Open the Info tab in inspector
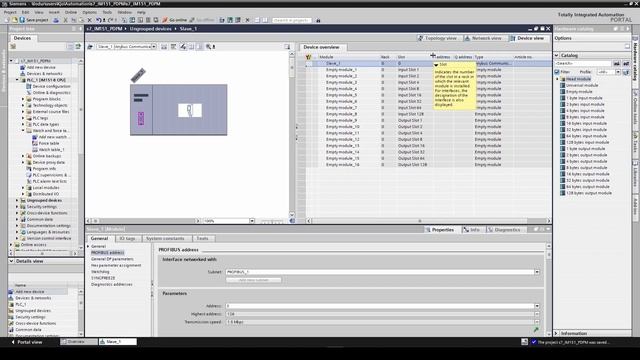The width and height of the screenshot is (640, 360). point(471,230)
